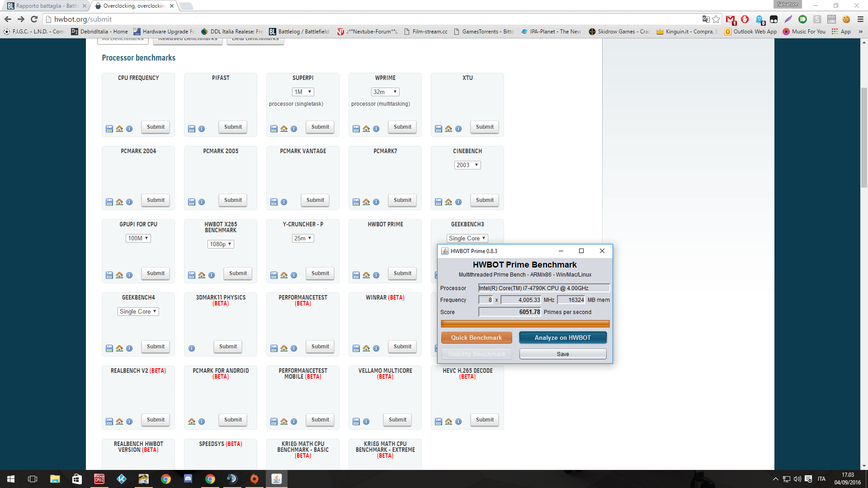Open the new tab button in Chrome

click(x=186, y=6)
